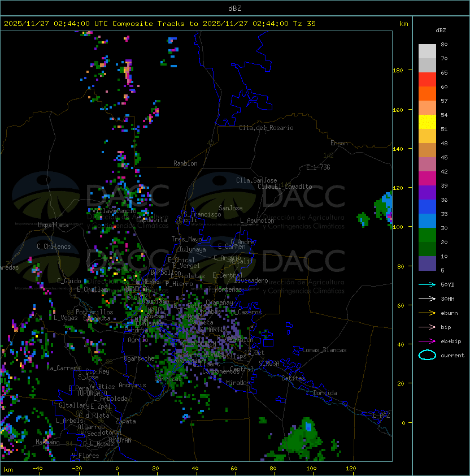Click the 'Clla.SanJose' map label
This screenshot has width=470, height=476.
256,180
